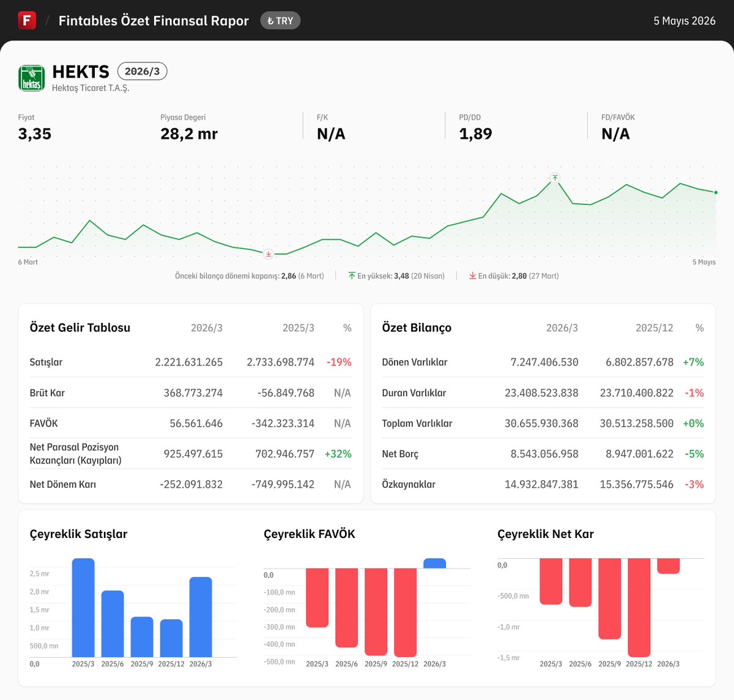Click Satışlar value 2.221.631.265
This screenshot has width=734, height=700.
pos(189,362)
